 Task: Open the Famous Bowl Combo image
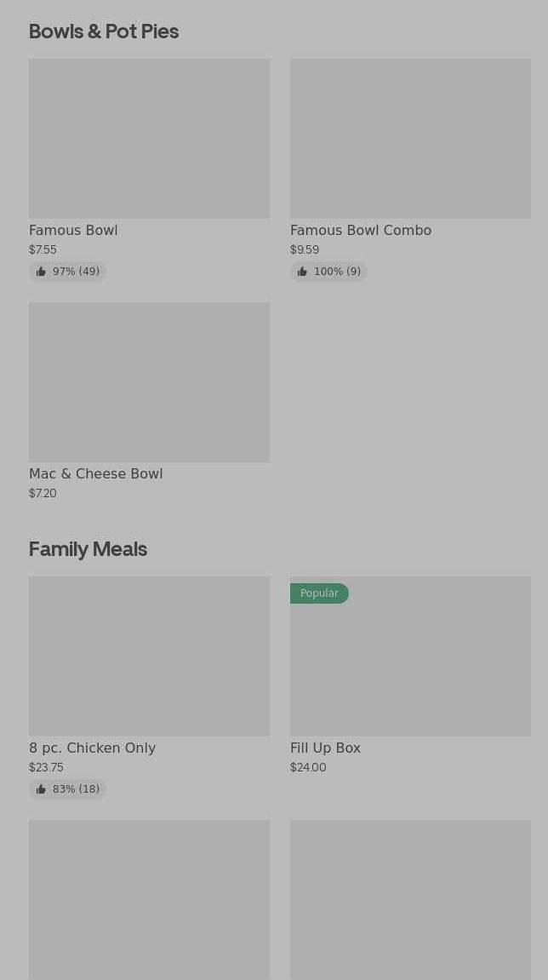tap(410, 139)
